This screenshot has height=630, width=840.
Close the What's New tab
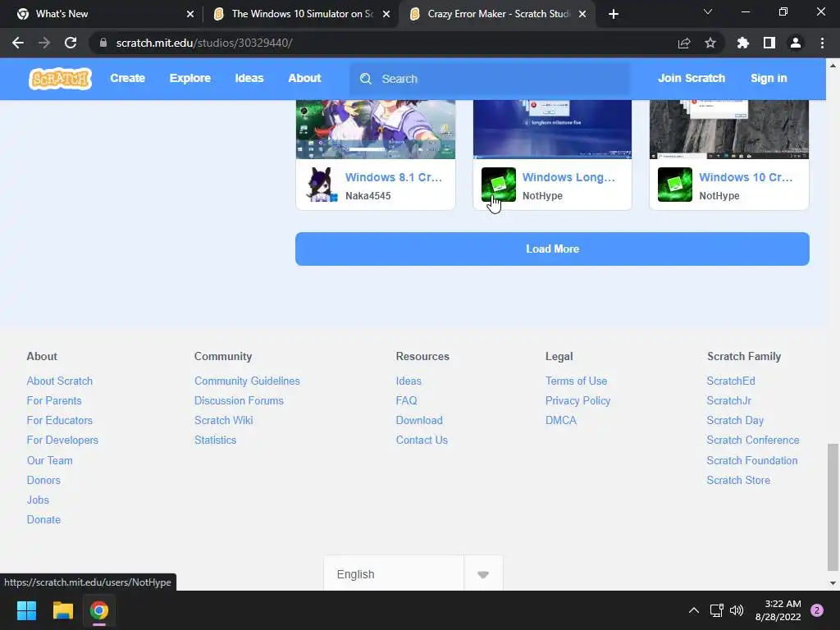coord(190,14)
